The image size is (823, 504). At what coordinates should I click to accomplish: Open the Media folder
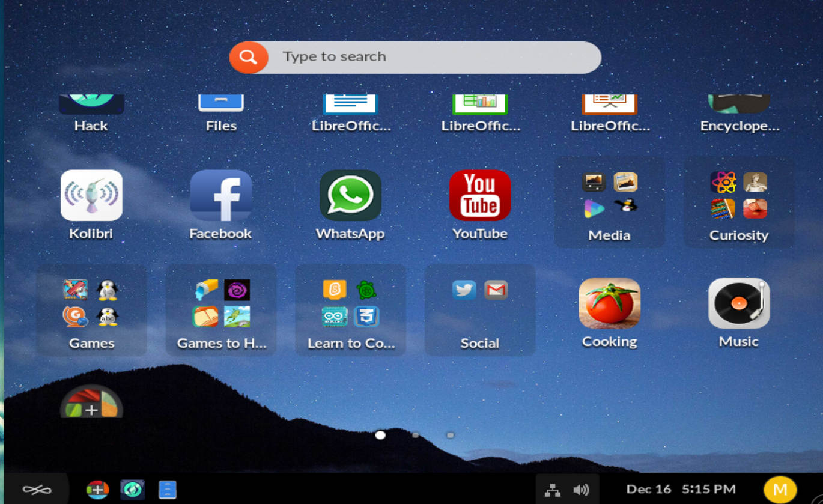point(609,202)
